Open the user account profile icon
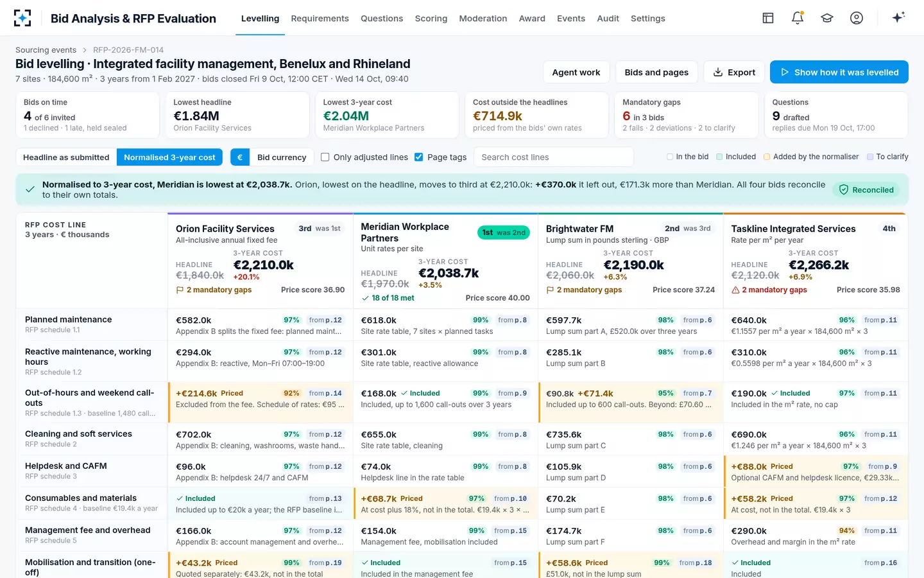This screenshot has height=578, width=924. point(857,18)
